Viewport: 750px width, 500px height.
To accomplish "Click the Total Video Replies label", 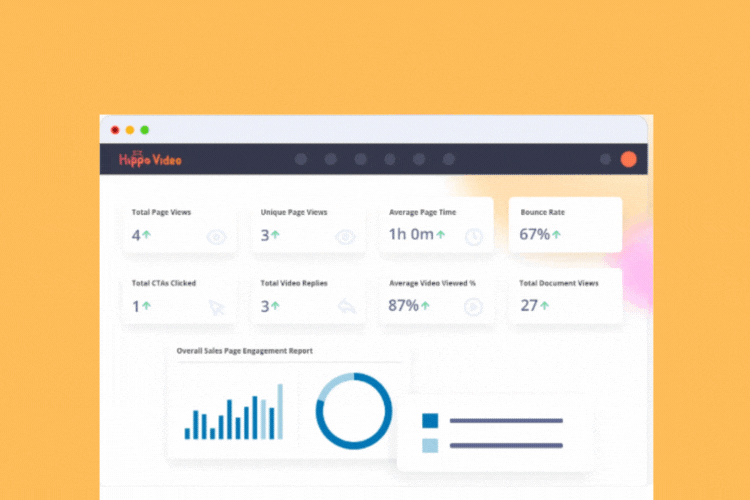I will coord(294,283).
